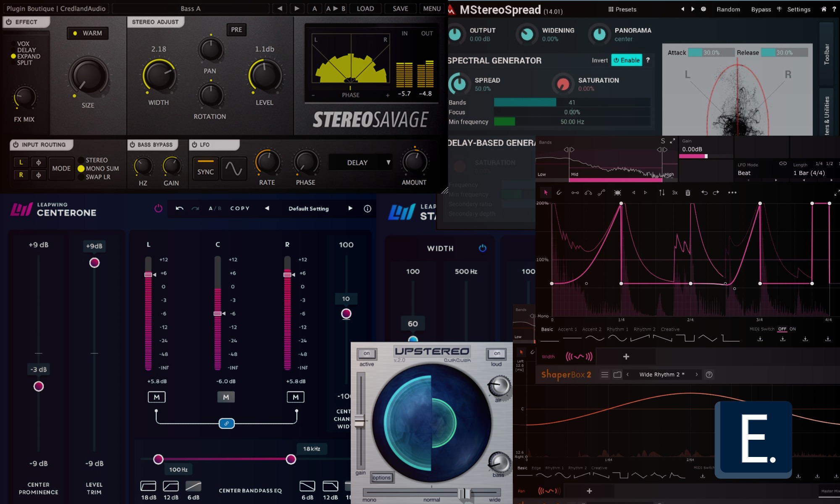Click the StereoSavage previous preset arrow
This screenshot has width=840, height=504.
point(280,8)
